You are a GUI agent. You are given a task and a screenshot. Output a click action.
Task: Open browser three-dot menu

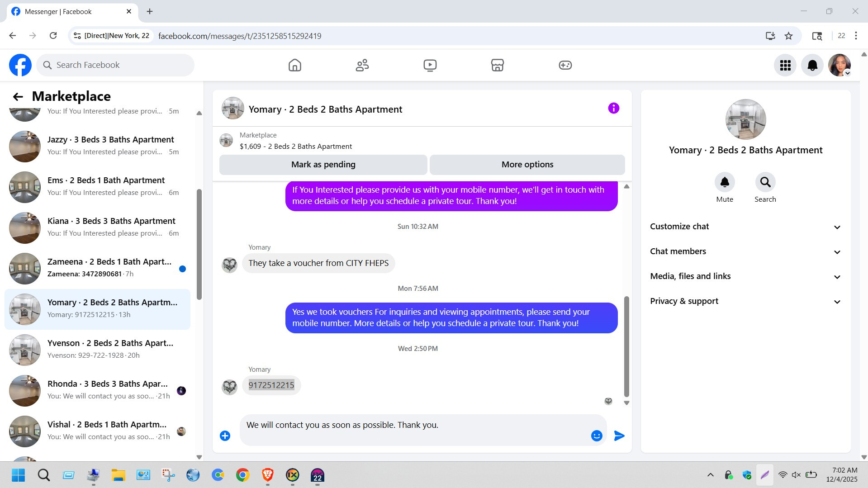(x=856, y=36)
